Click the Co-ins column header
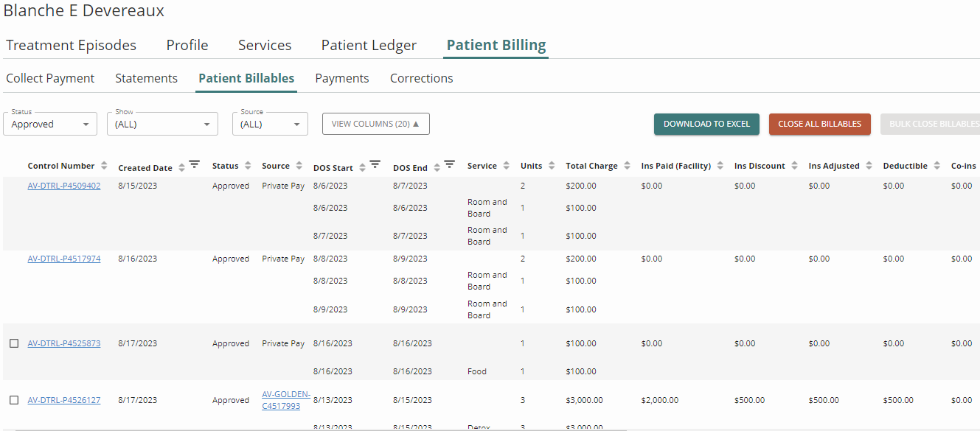Screen dimensions: 980x431 pos(963,166)
